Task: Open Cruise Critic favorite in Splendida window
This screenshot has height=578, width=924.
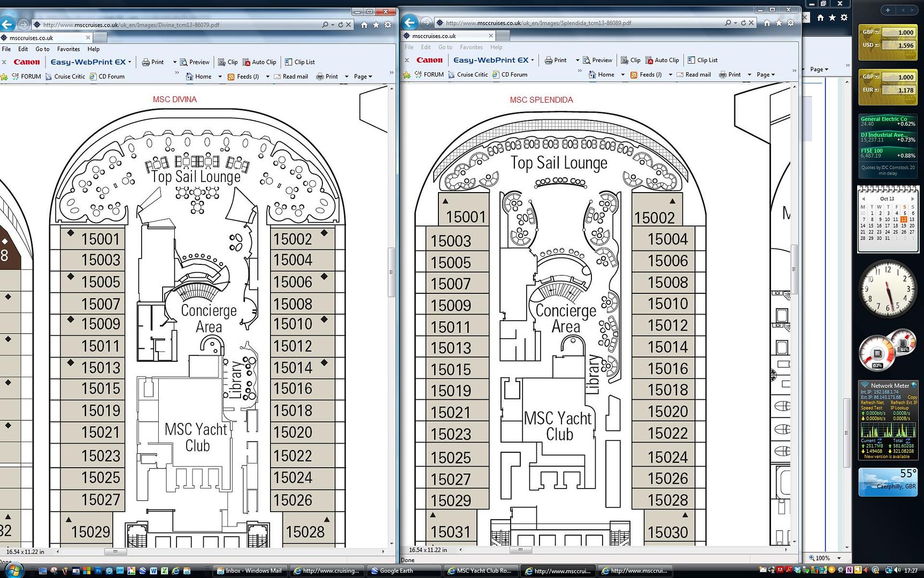Action: (468, 74)
